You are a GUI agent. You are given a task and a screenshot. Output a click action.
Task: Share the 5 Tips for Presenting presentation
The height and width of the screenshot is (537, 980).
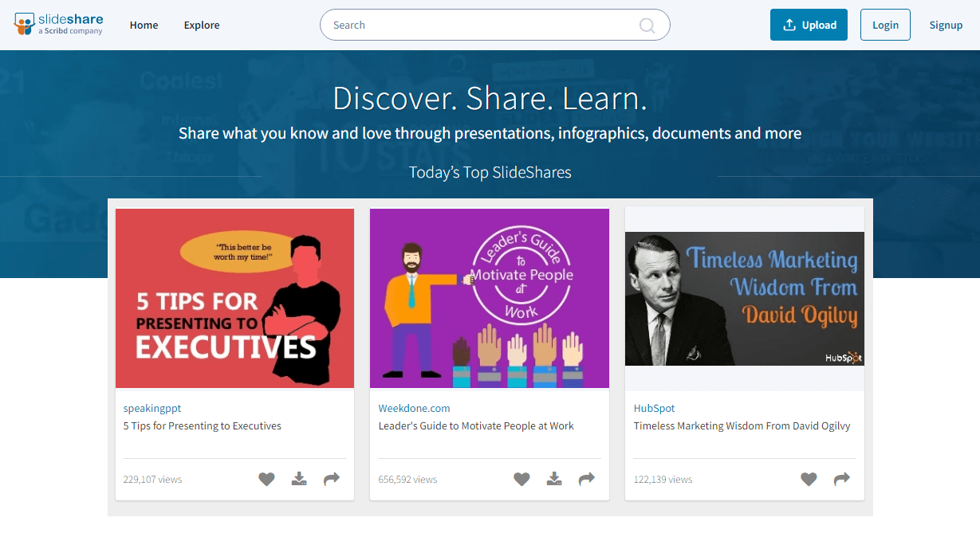pos(331,479)
